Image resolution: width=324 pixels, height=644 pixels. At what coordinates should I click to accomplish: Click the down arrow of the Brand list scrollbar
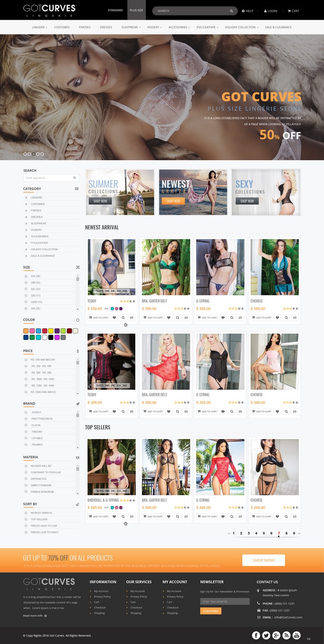(78, 447)
